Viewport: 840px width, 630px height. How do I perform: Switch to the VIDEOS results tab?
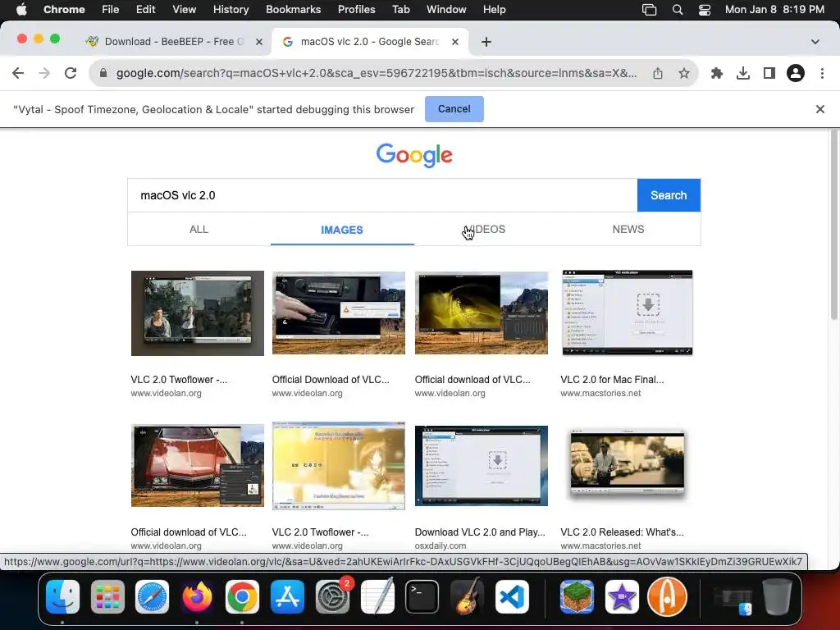point(485,230)
